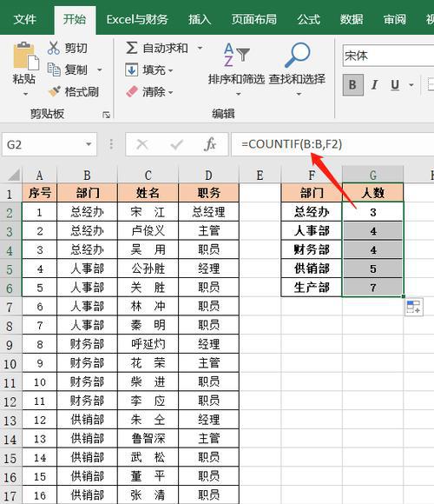Expand Sort and Filter dropdown arrow
Screen dimensions: 434x504
[238, 94]
